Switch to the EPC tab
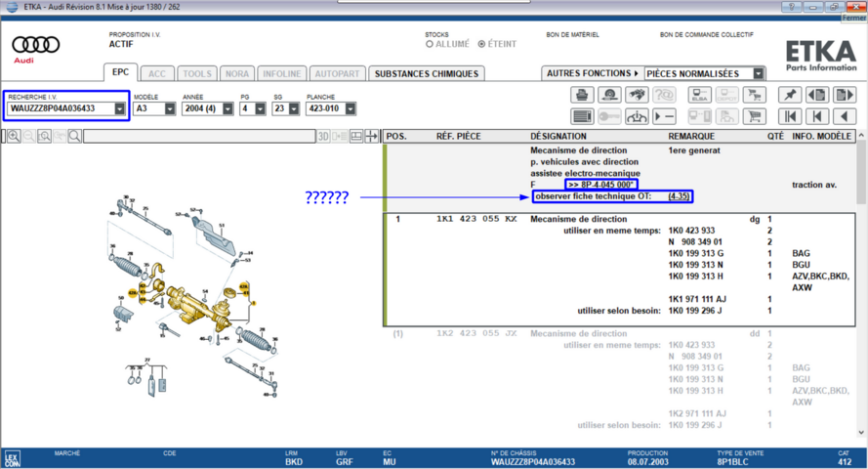The height and width of the screenshot is (469, 868). coord(120,72)
